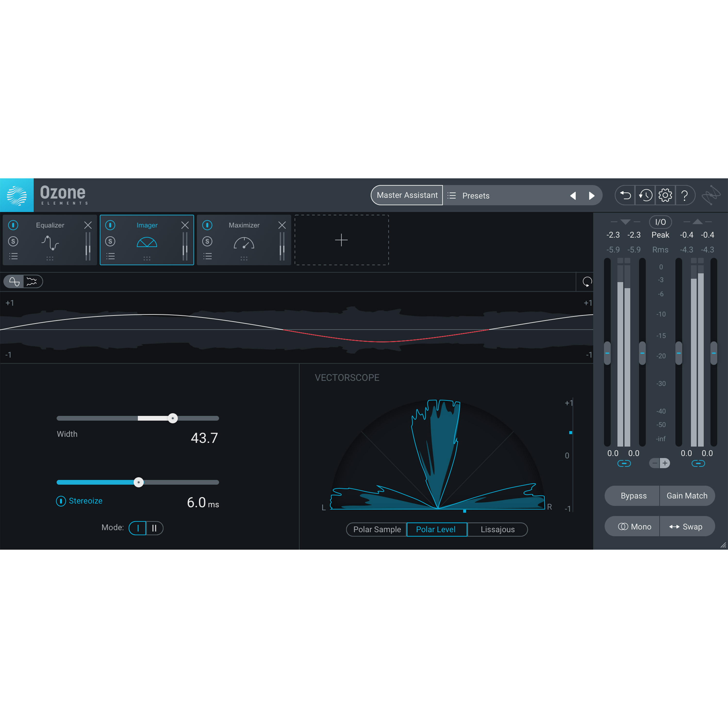Click the meter minus button
728x728 pixels.
point(654,463)
